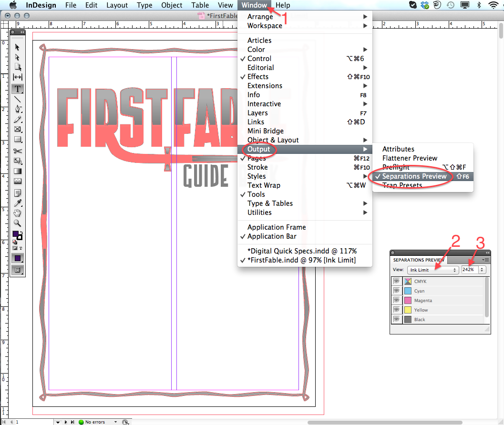Toggle visibility of the Black plate
Viewport: 504px width, 425px height.
396,319
